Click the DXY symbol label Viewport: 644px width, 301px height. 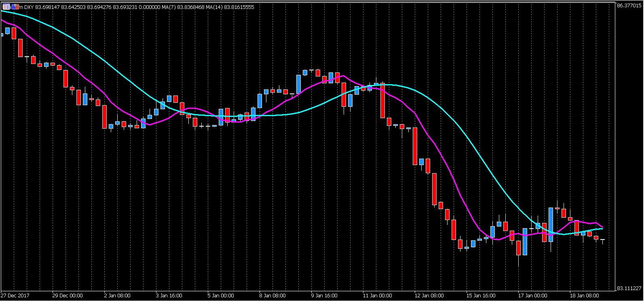click(30, 7)
